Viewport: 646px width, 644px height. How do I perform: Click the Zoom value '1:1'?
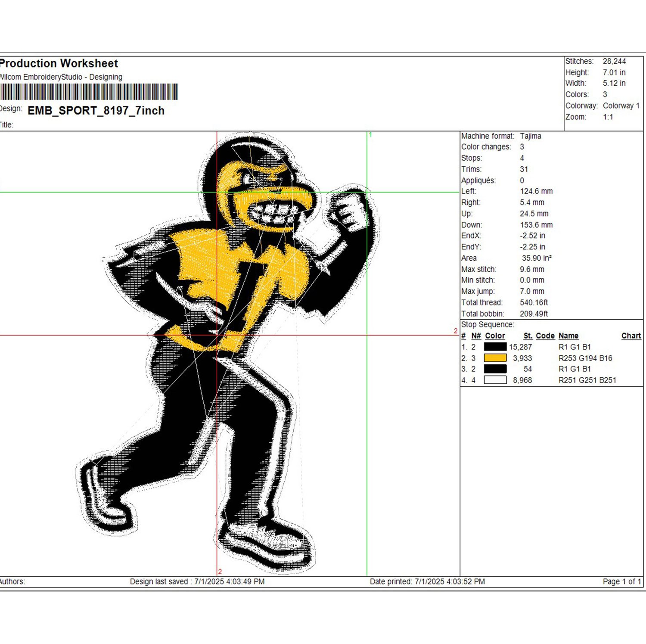point(608,117)
